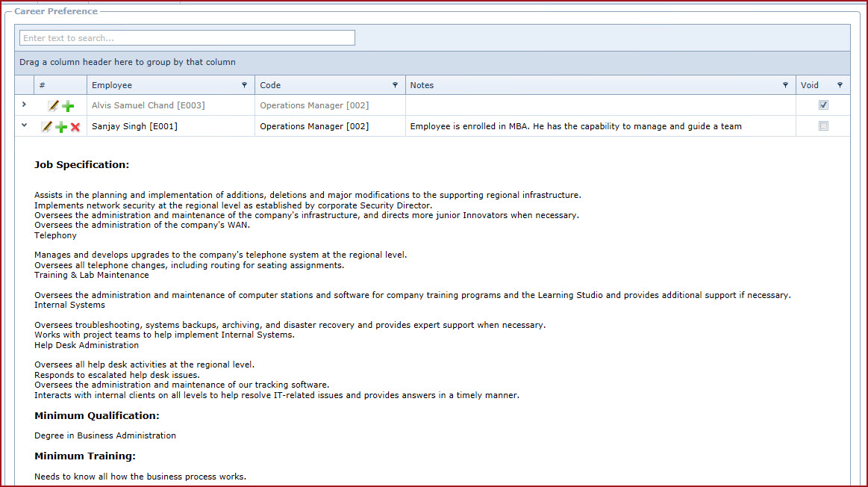Click green plus icon in Alvis Samuel Chand row

[x=68, y=106]
